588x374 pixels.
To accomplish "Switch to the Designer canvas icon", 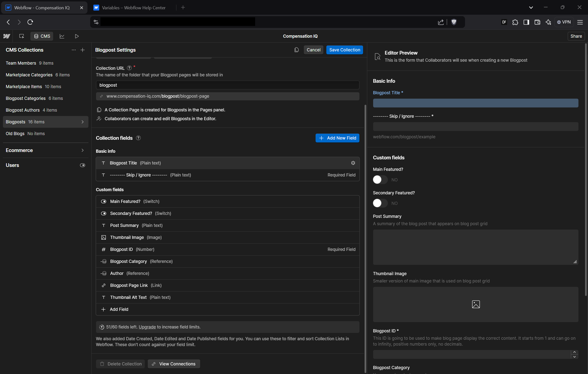I will pos(22,36).
